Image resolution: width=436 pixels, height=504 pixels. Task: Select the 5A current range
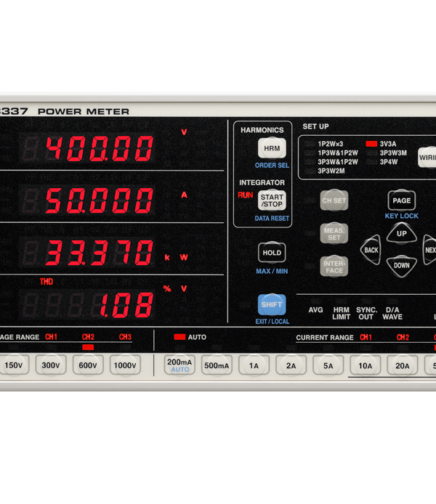328,365
